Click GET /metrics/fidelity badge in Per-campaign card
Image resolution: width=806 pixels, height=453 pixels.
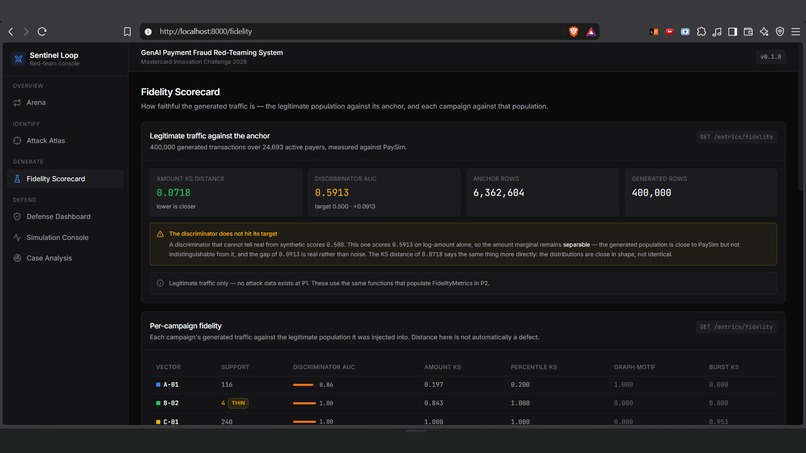click(x=736, y=327)
